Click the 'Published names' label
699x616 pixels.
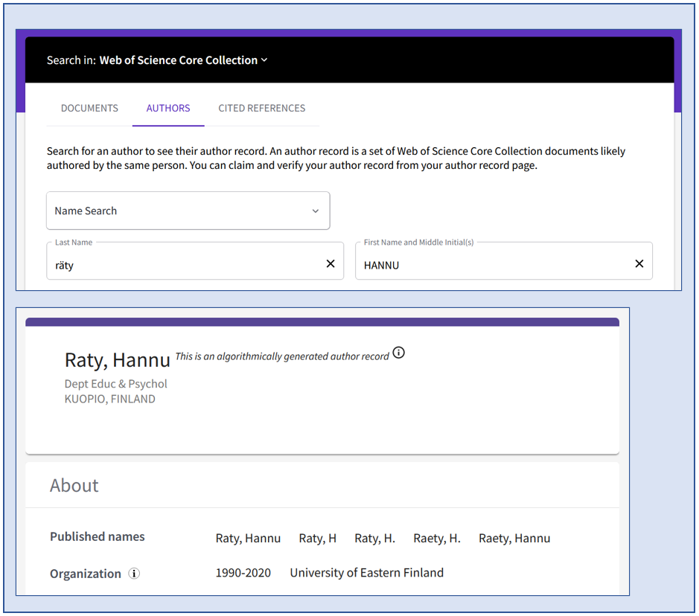tap(98, 536)
